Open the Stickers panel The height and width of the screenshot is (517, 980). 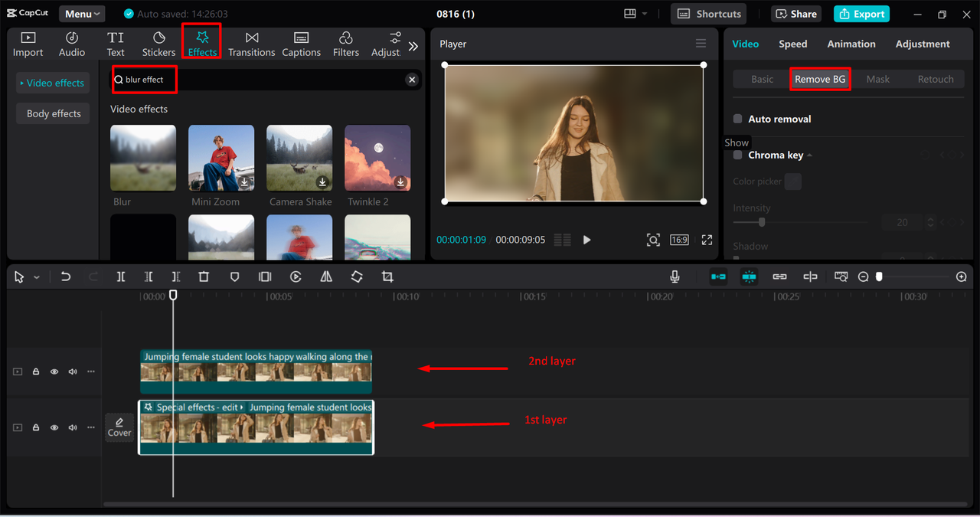tap(158, 44)
